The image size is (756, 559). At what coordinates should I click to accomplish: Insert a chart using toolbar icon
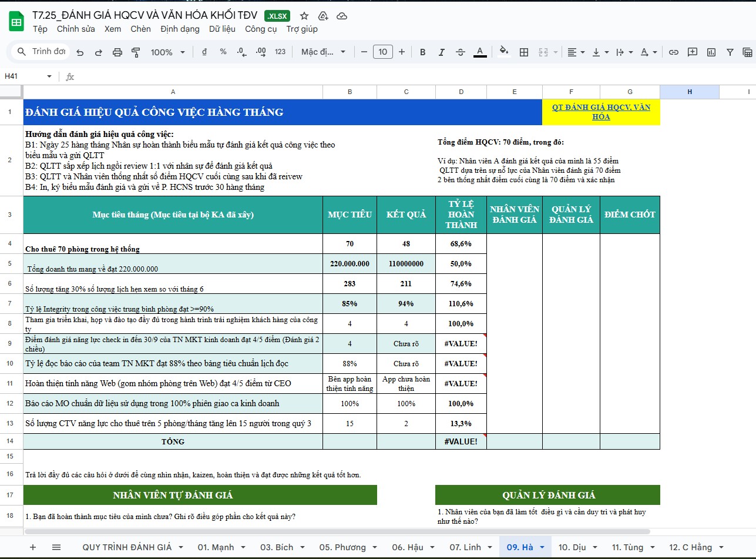(711, 52)
